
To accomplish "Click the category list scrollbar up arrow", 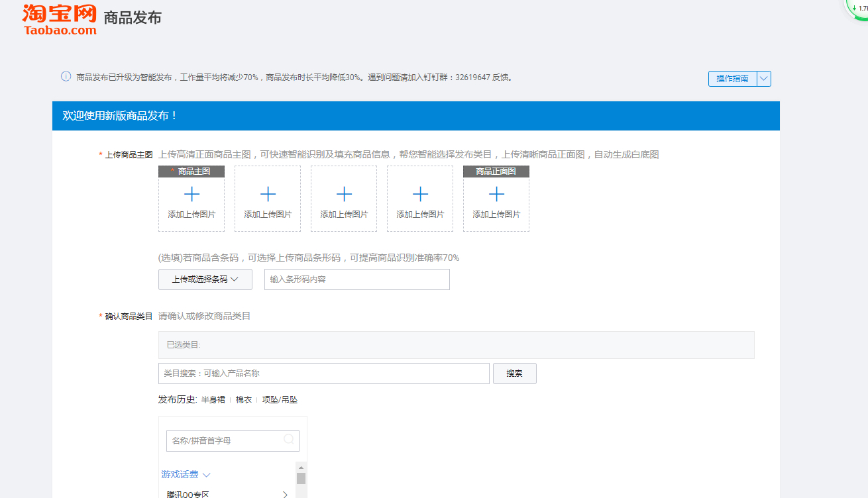I will 301,468.
